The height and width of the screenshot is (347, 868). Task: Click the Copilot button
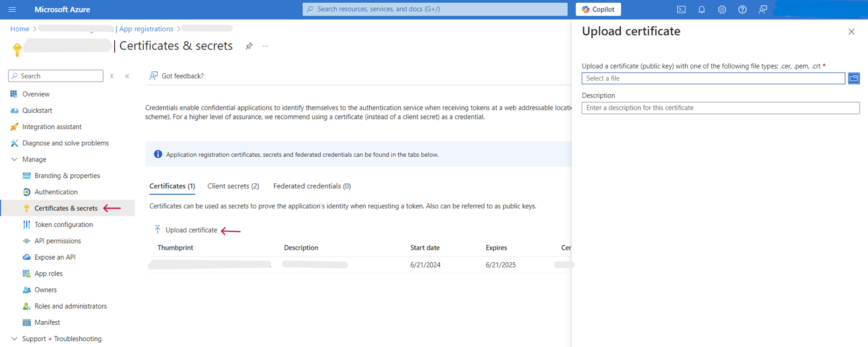click(598, 9)
